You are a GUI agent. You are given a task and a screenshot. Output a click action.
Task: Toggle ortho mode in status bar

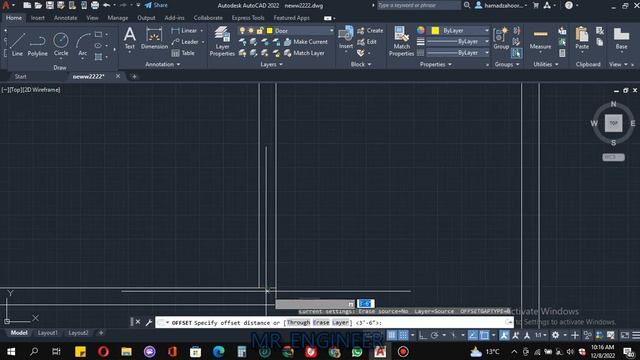click(x=423, y=335)
